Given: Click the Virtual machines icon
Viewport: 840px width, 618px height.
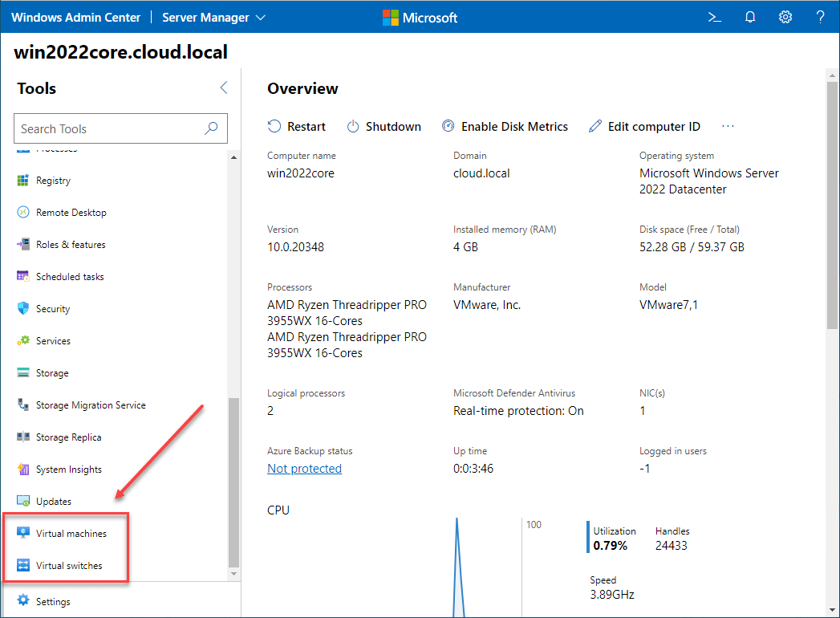Looking at the screenshot, I should coord(23,533).
